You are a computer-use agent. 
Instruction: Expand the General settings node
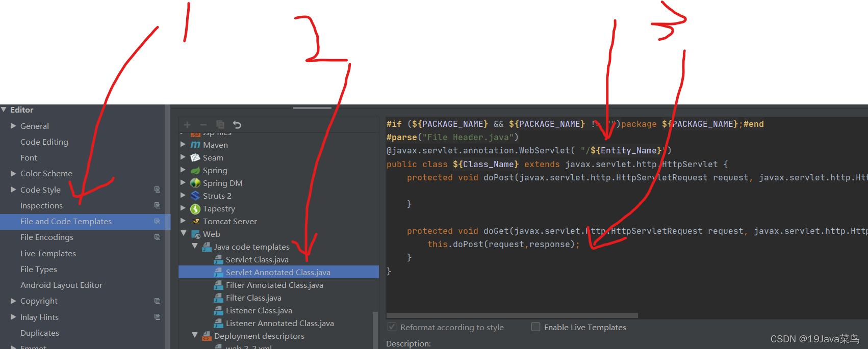[14, 126]
